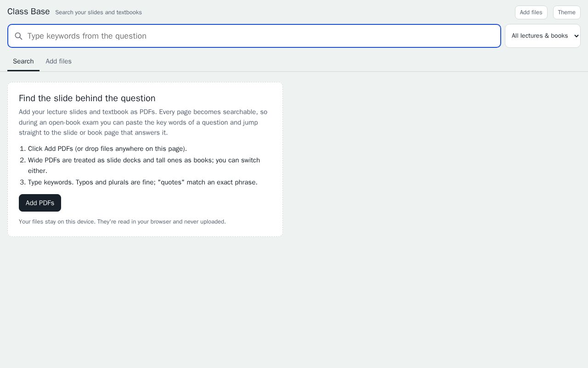Click the Class Base app title
This screenshot has width=588, height=368.
pos(28,11)
